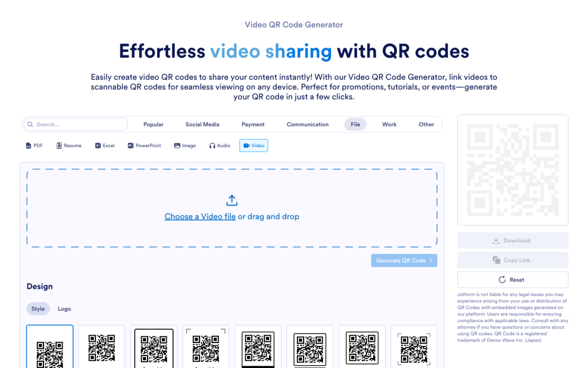
Task: Click the upload arrow icon
Action: point(232,200)
